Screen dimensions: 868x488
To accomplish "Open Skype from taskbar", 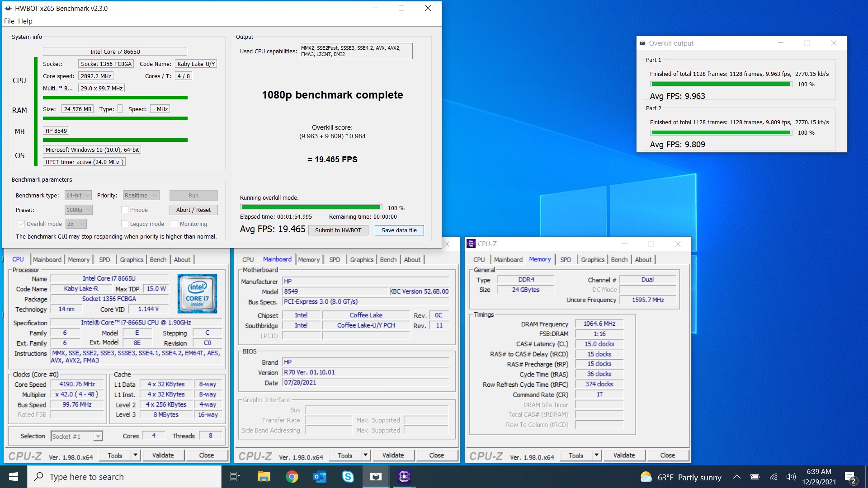I will pos(348,477).
